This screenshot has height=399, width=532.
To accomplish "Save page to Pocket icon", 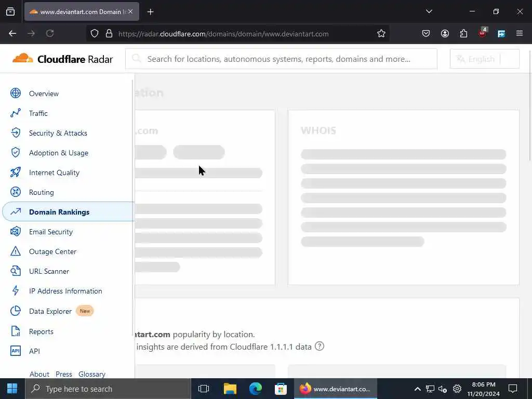I will tap(426, 34).
